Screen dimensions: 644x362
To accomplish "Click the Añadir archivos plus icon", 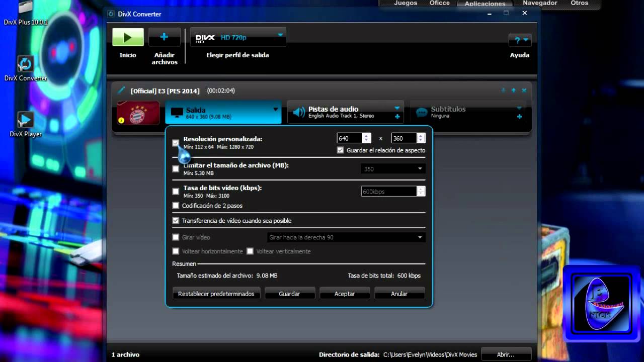I will 164,37.
